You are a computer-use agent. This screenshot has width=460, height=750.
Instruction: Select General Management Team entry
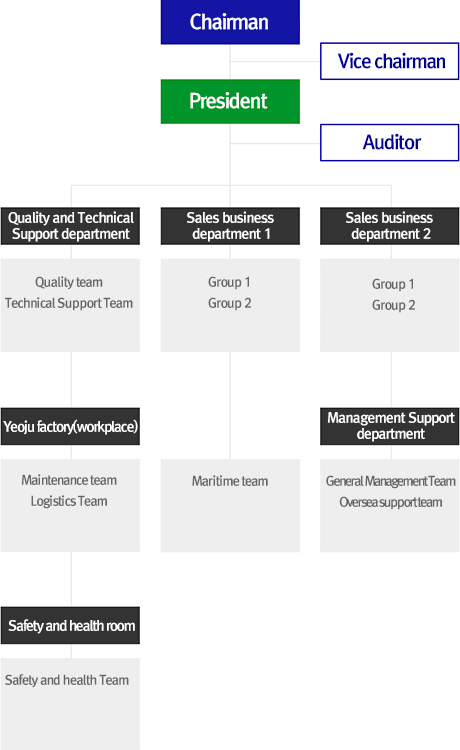click(391, 481)
